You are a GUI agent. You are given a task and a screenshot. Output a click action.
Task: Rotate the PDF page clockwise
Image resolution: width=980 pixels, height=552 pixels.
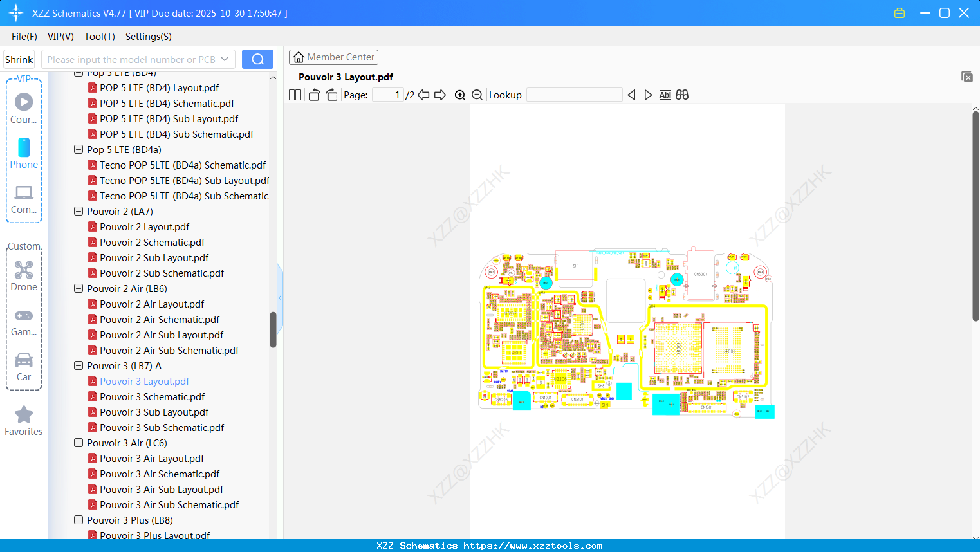point(331,94)
